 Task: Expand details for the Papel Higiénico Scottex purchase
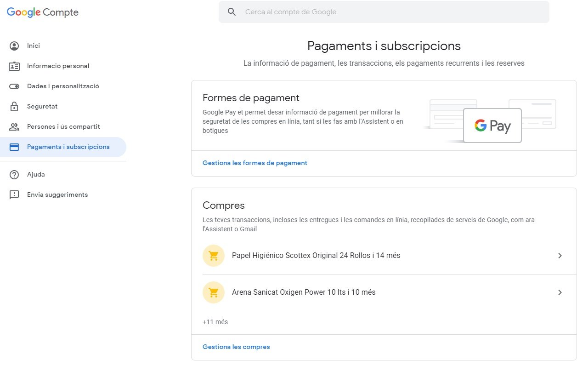(x=560, y=255)
